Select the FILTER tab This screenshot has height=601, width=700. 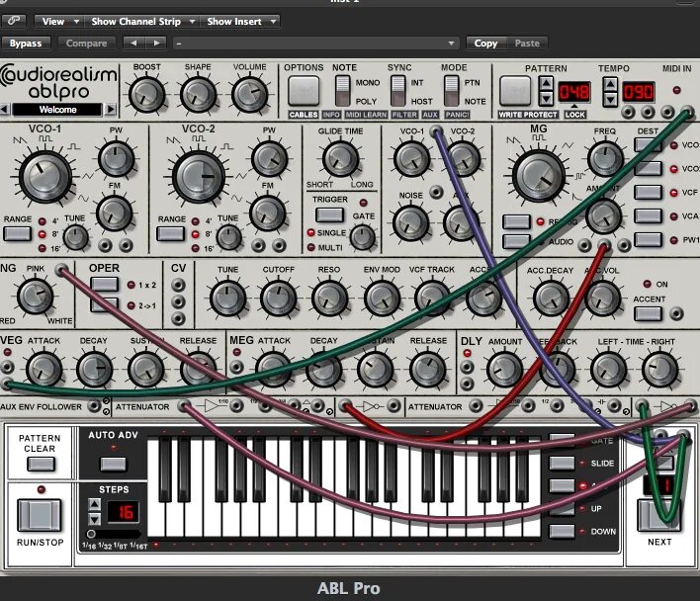click(404, 115)
